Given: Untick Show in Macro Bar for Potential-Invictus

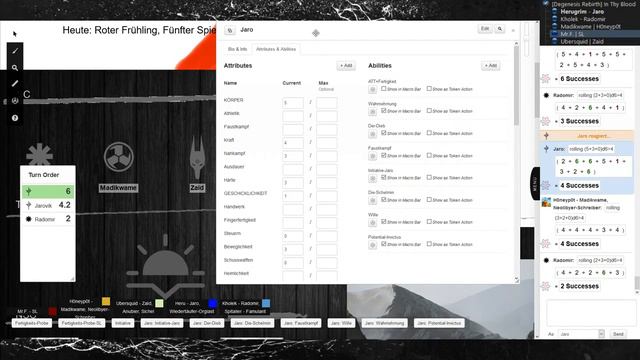Looking at the screenshot, I should pos(384,244).
